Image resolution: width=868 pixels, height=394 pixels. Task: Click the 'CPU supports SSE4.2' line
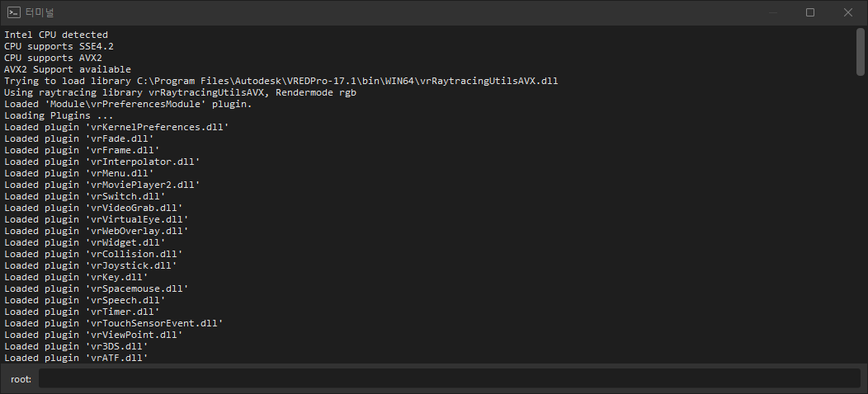click(x=59, y=46)
